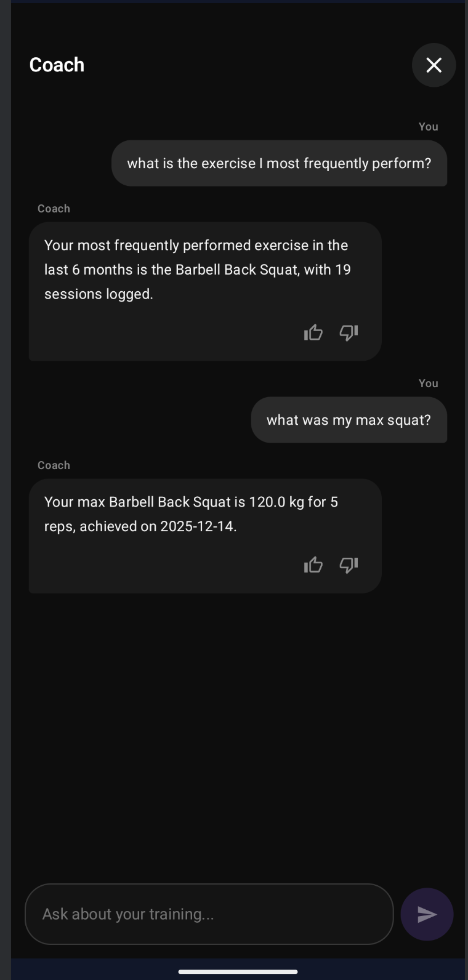Click the Coach title in the header
This screenshot has height=980, width=468.
[57, 65]
